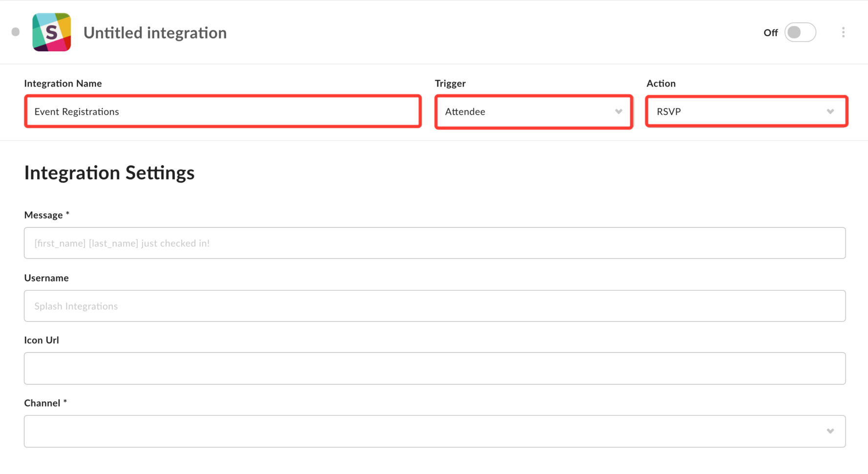Image resolution: width=868 pixels, height=474 pixels.
Task: Click the Event Registrations name field
Action: 223,111
